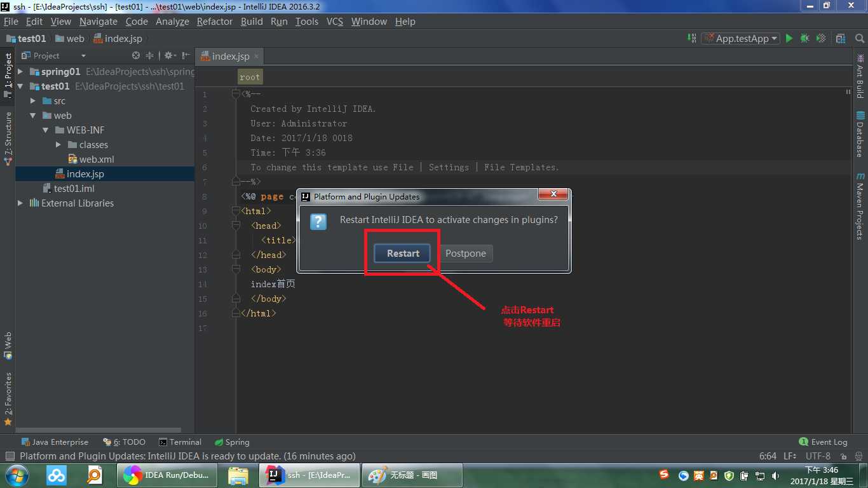
Task: Toggle the read-only lock icon in status bar
Action: point(844,456)
